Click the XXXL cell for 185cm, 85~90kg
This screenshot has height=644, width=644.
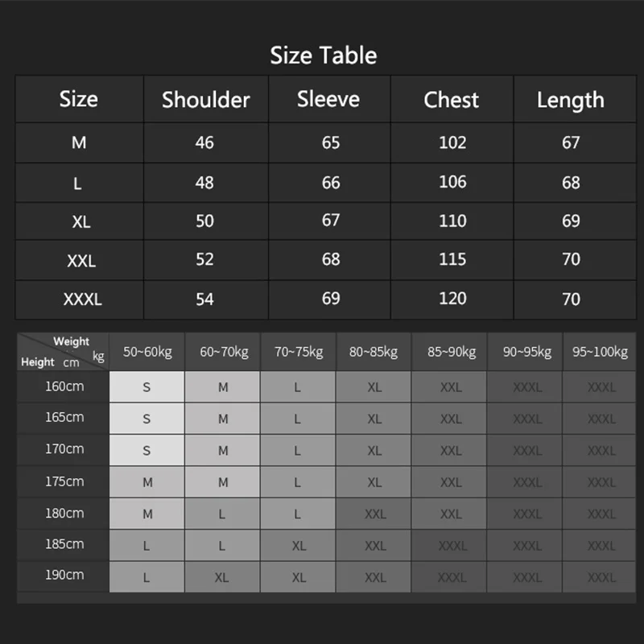(452, 546)
